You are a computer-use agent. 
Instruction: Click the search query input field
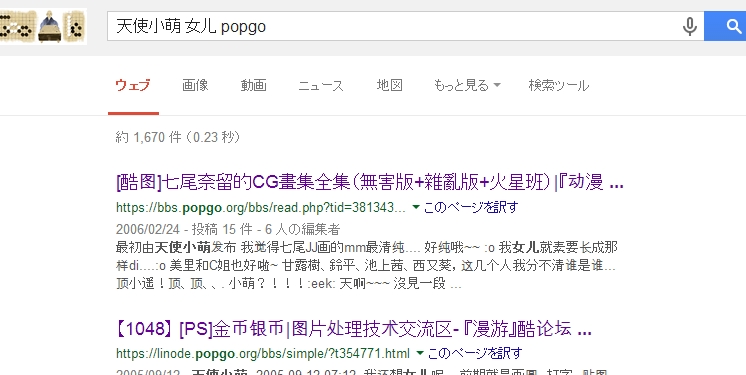click(394, 26)
